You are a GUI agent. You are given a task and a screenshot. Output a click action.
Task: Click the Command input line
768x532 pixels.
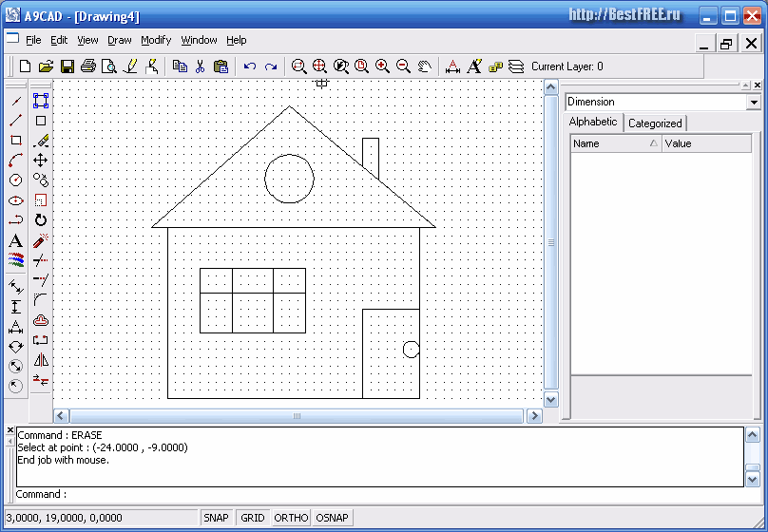380,494
